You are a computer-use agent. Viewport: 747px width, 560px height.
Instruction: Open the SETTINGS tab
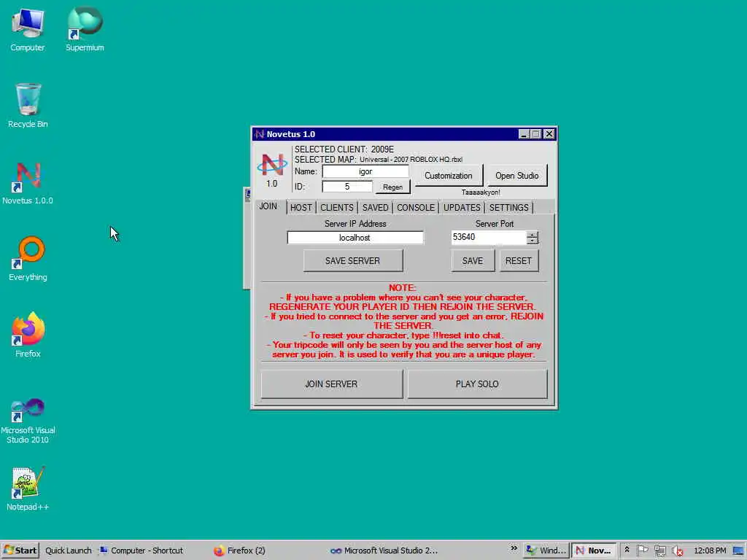click(508, 208)
